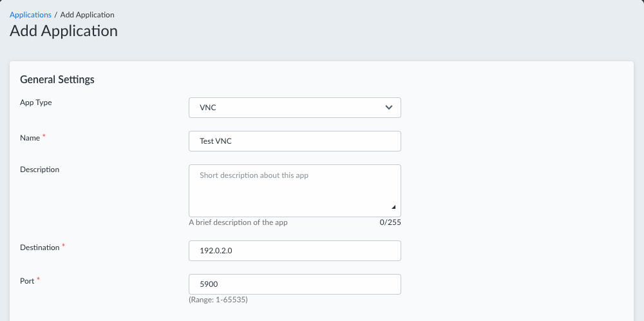Click the Description field label
Image resolution: width=644 pixels, height=321 pixels.
click(x=40, y=170)
